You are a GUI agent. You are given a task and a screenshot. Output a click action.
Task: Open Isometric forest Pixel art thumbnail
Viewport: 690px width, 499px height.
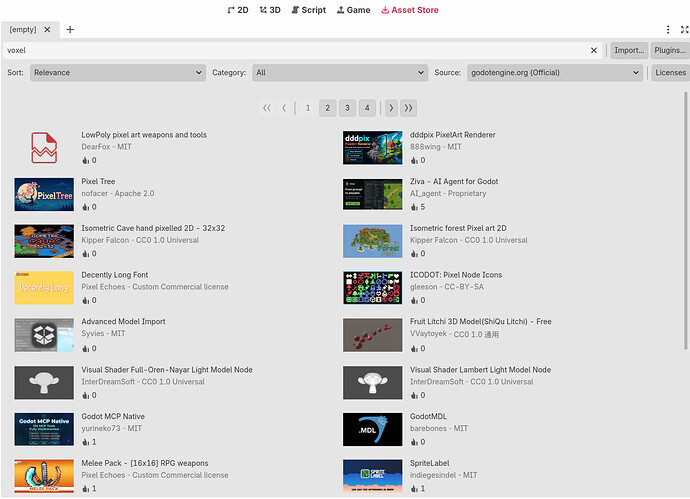tap(373, 241)
